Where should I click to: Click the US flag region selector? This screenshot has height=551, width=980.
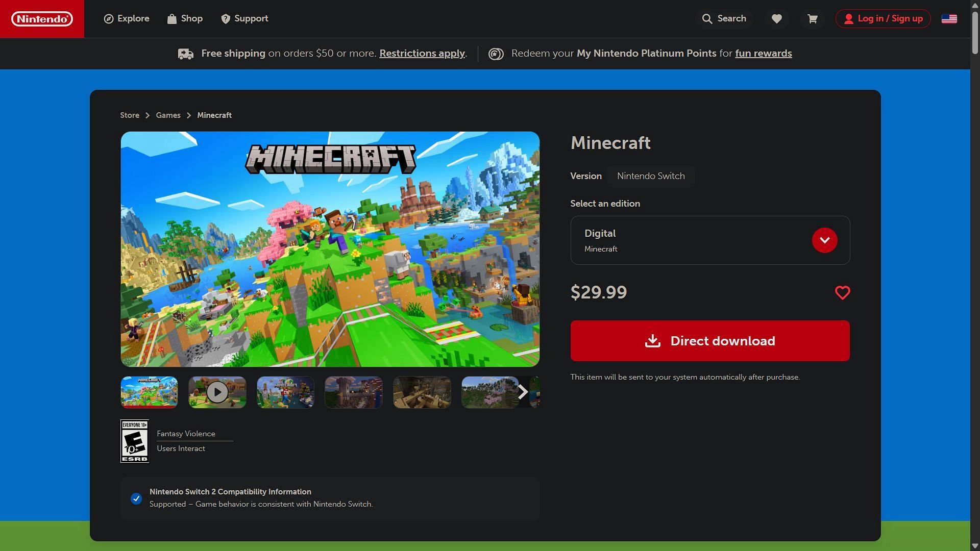[x=949, y=19]
